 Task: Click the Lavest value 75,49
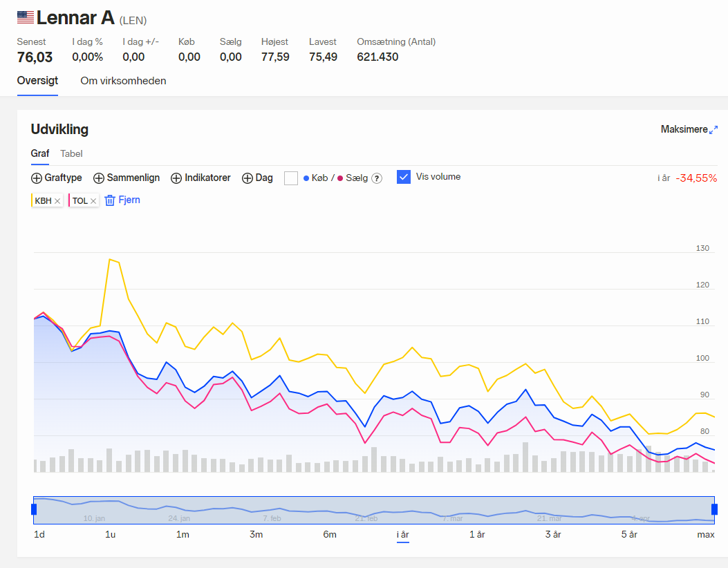pos(323,57)
